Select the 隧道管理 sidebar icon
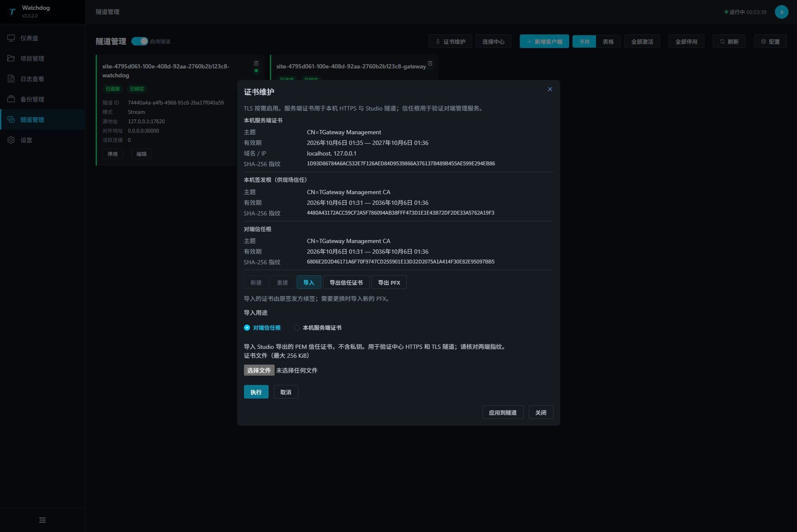Image resolution: width=797 pixels, height=532 pixels. coord(11,119)
